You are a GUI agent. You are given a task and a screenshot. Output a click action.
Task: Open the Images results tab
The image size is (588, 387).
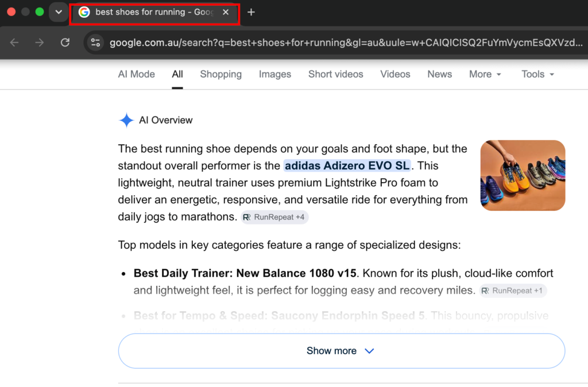[275, 74]
